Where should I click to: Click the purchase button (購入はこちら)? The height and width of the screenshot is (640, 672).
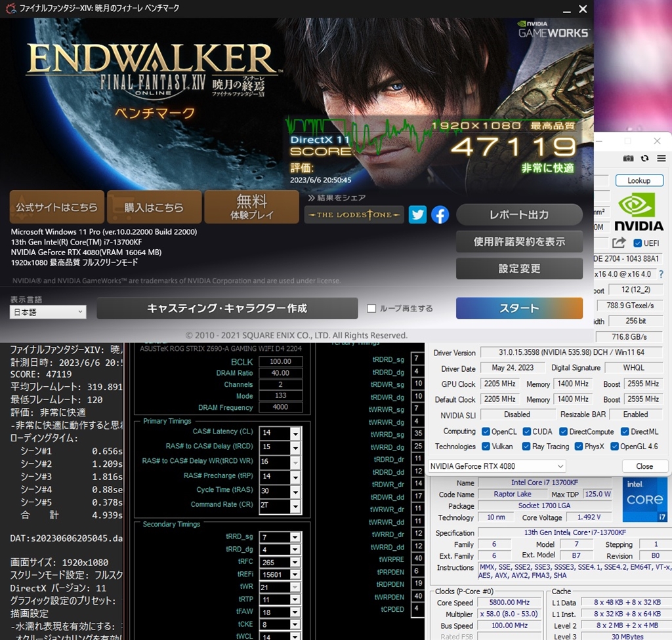tap(154, 207)
